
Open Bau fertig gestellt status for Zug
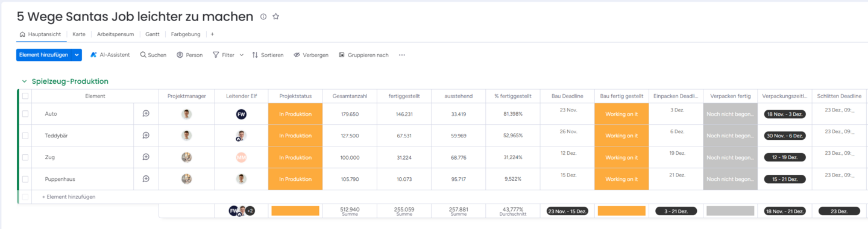pyautogui.click(x=621, y=157)
